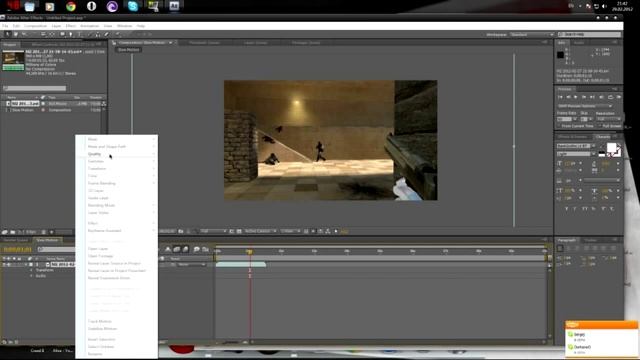Click the RAM Preview button
640x360 pixels.
click(x=619, y=97)
